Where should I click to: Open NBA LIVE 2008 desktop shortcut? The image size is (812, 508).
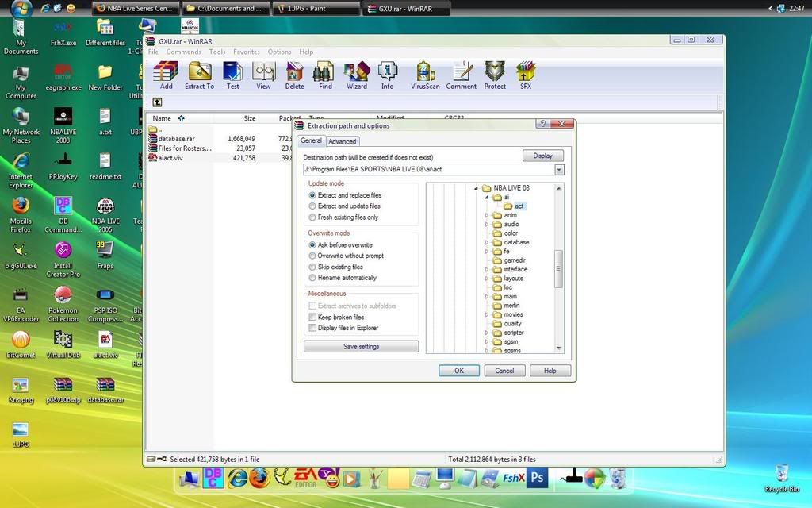click(x=63, y=125)
